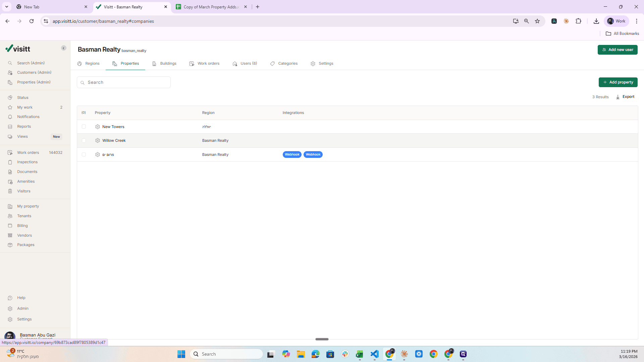Open the Categories tab
This screenshot has height=362, width=644.
(x=284, y=63)
